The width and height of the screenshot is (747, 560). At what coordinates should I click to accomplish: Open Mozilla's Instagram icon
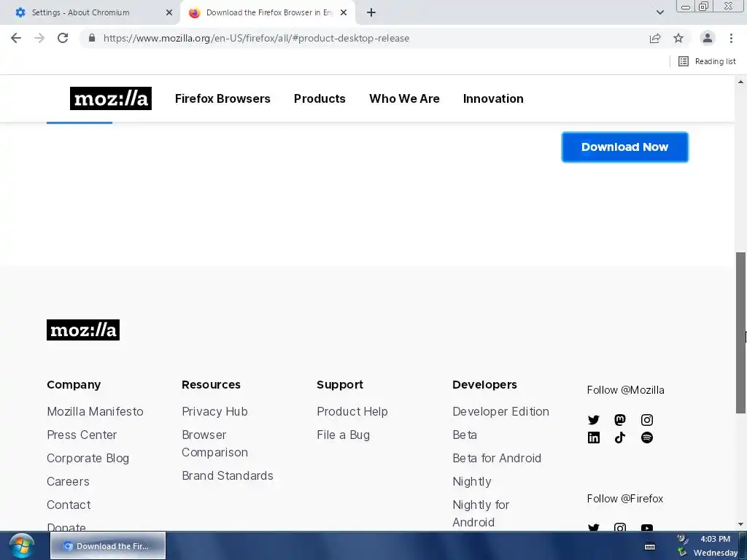point(646,420)
